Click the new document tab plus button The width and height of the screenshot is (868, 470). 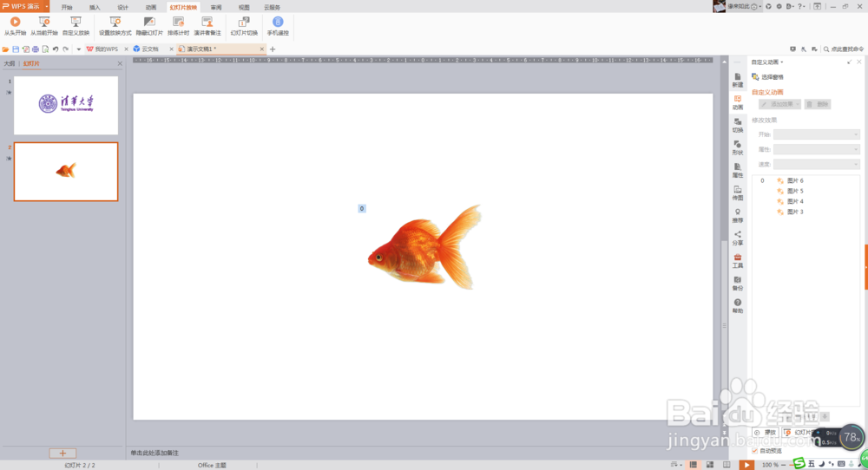point(273,49)
